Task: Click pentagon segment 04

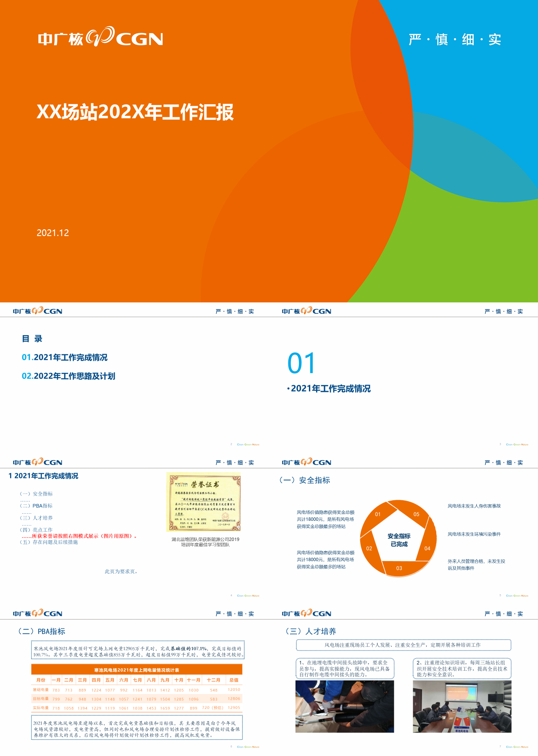Action: [427, 549]
